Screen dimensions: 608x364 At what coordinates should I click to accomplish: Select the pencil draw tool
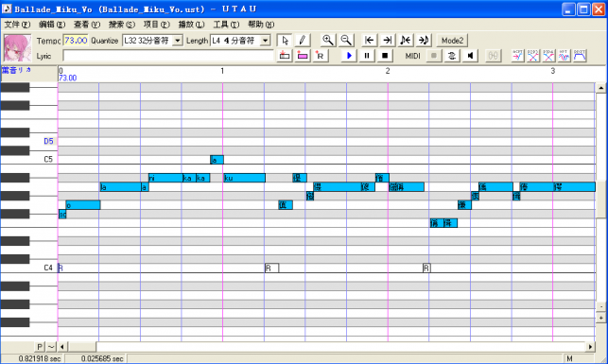[302, 41]
